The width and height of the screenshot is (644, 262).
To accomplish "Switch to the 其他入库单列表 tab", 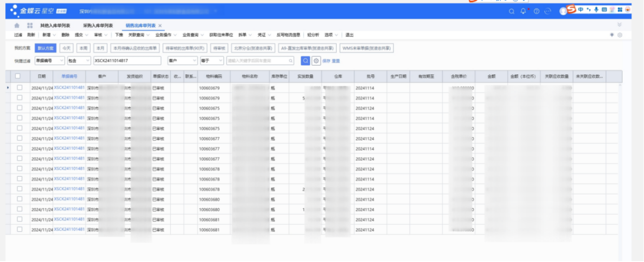I will tap(55, 25).
